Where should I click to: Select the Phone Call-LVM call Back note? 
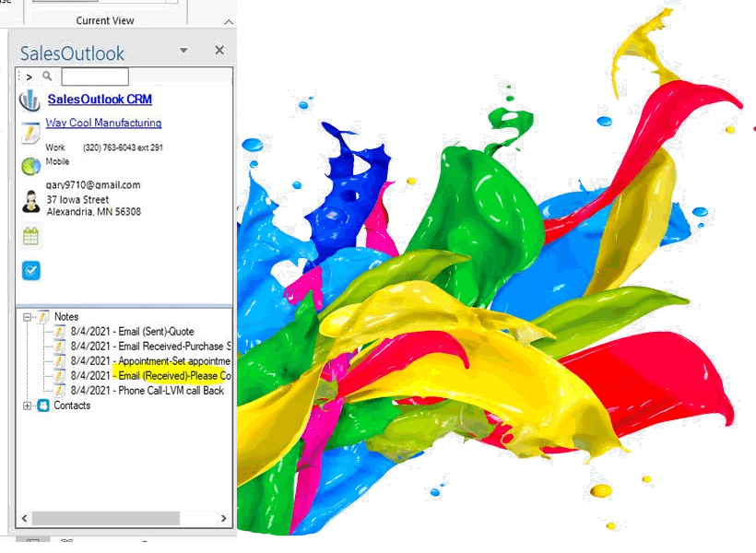(147, 391)
